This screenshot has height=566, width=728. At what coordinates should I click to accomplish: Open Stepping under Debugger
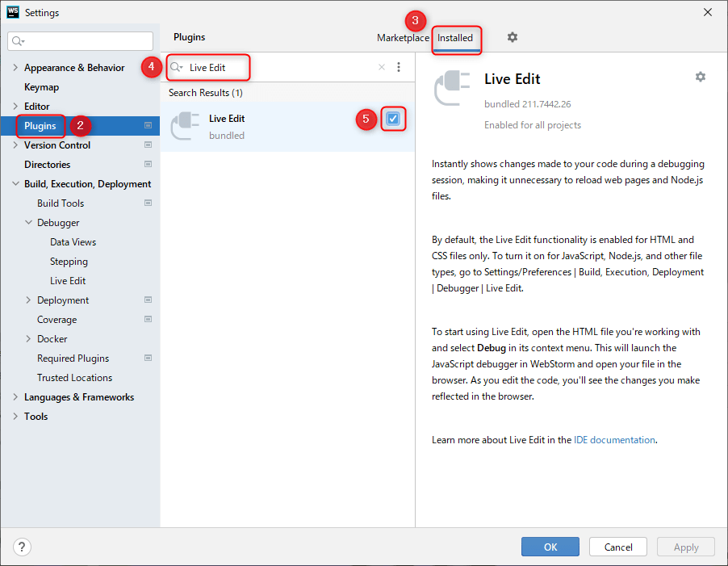coord(69,262)
